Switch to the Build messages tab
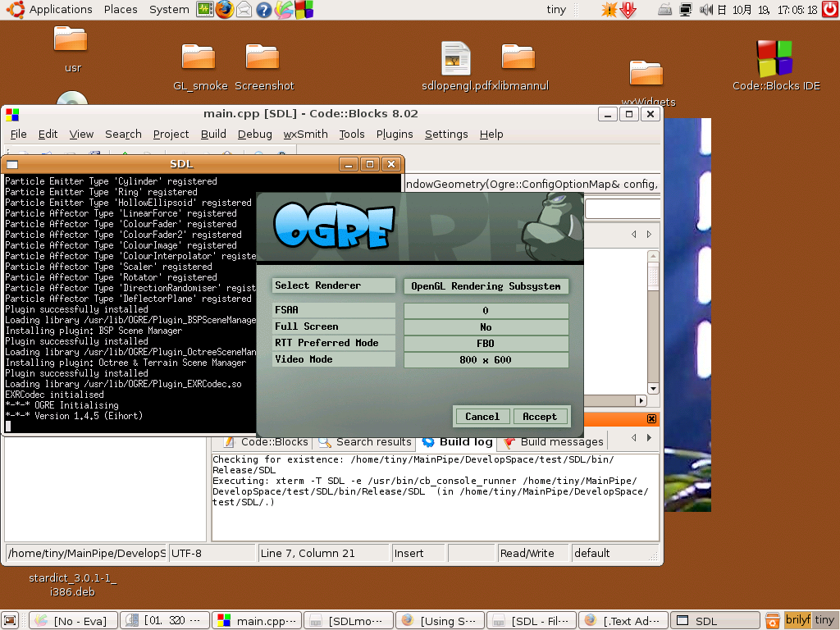Viewport: 840px width, 630px height. [554, 442]
